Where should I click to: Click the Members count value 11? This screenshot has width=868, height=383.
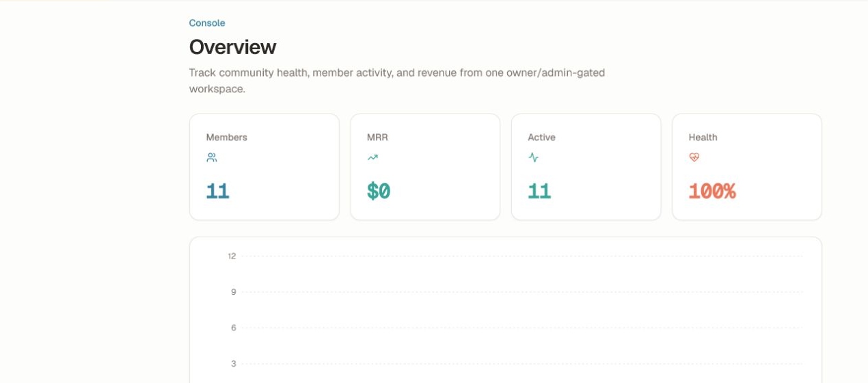(x=217, y=191)
